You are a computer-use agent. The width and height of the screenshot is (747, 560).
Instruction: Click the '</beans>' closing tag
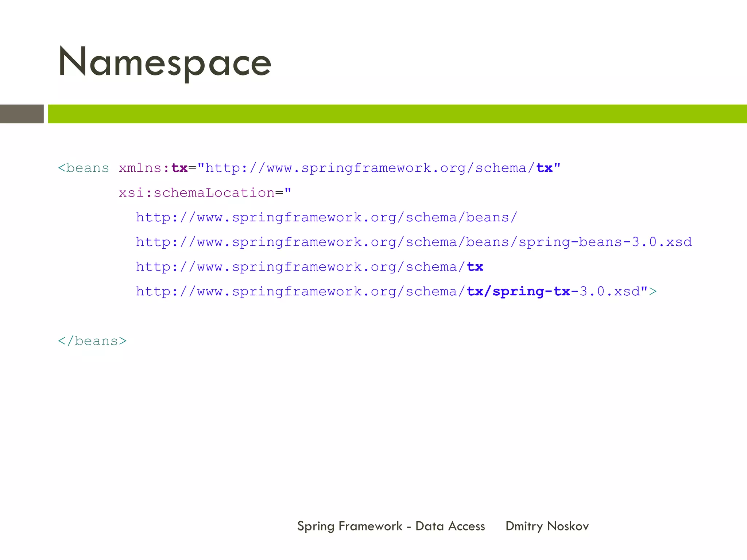[92, 341]
